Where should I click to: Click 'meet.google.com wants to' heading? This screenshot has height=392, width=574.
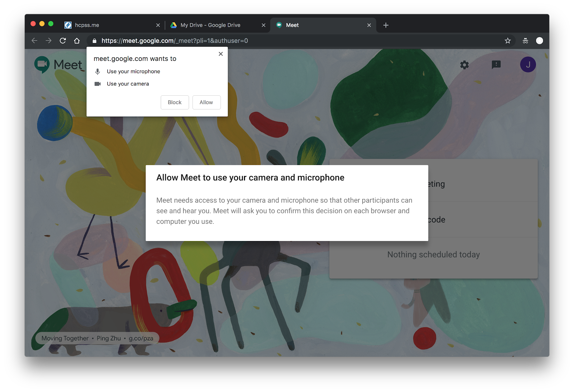coord(135,58)
